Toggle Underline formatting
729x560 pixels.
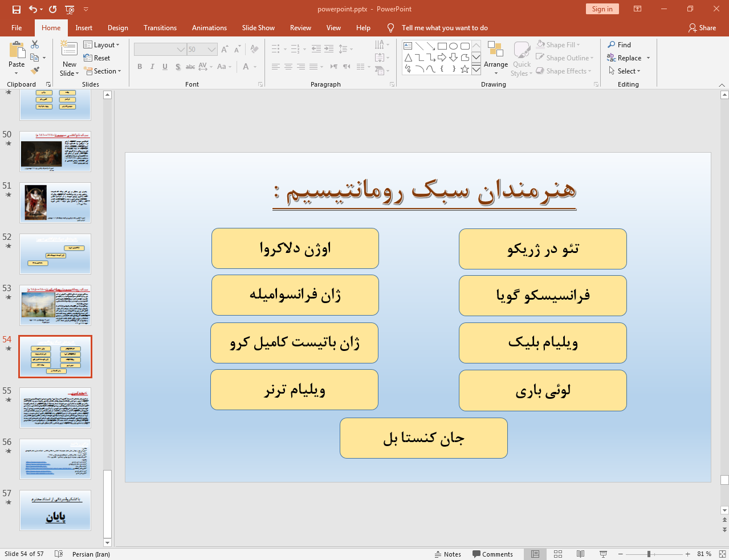165,67
